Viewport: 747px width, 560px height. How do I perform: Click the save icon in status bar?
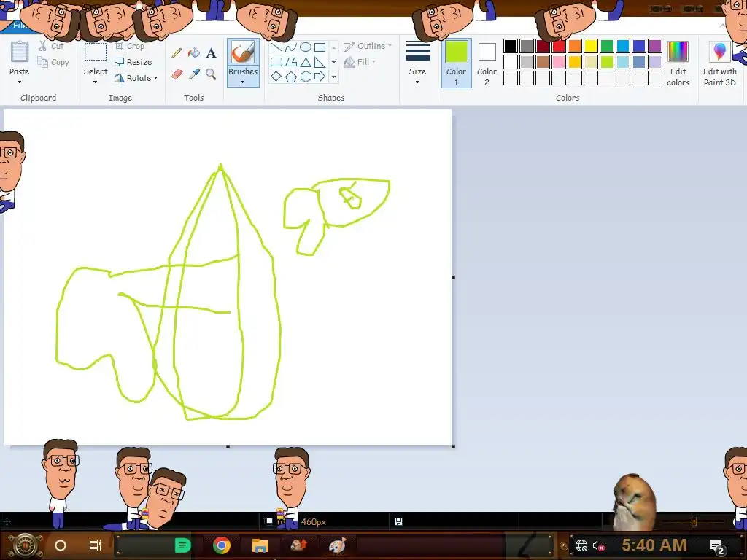[x=399, y=522]
